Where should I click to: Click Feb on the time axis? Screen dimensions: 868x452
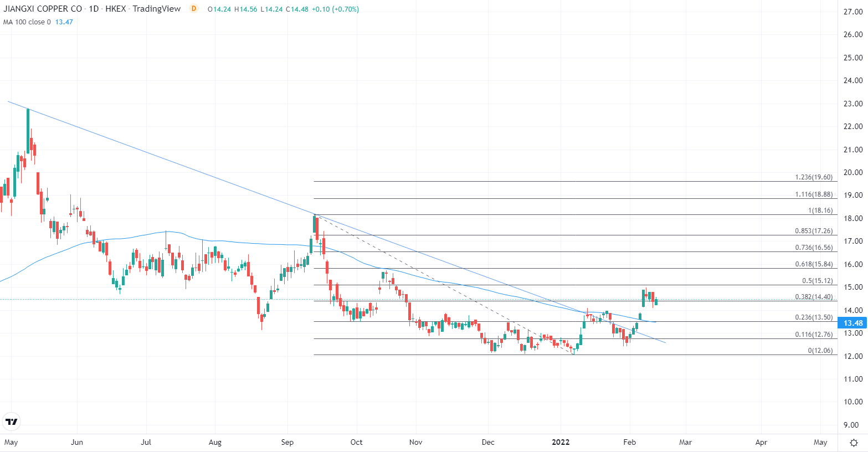pyautogui.click(x=629, y=442)
